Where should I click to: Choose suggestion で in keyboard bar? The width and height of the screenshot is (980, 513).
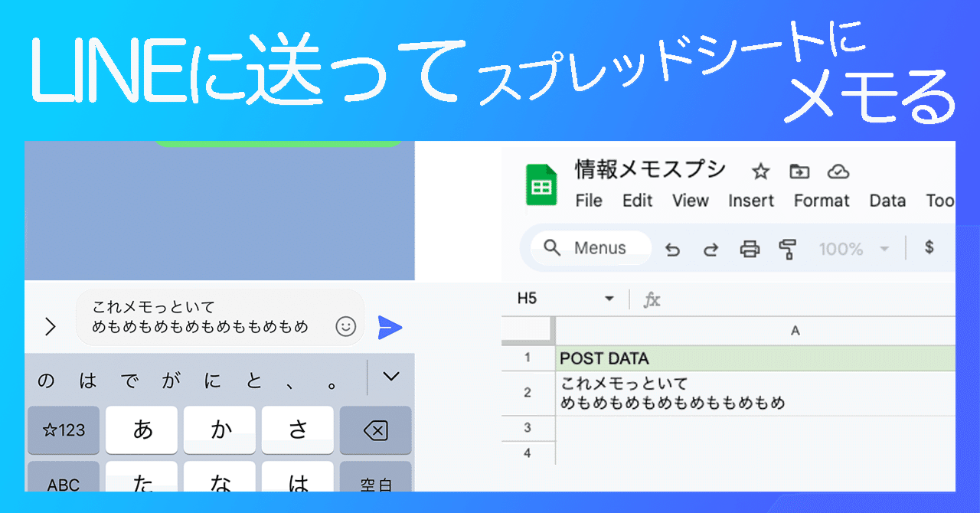129,380
